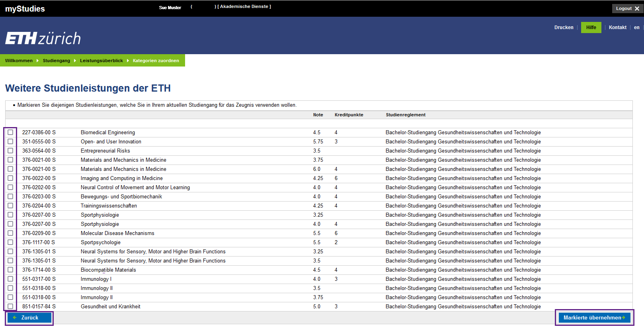Switch language to en
Image resolution: width=644 pixels, height=333 pixels.
coord(637,27)
